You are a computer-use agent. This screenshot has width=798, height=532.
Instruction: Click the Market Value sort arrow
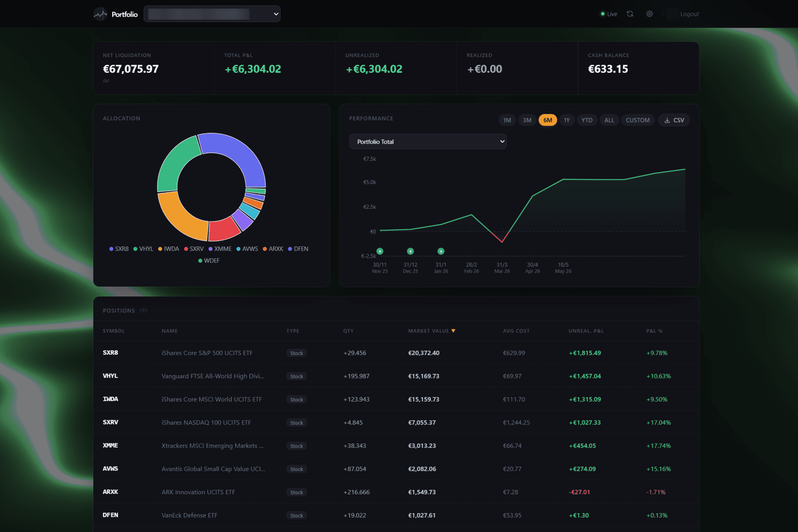(453, 331)
